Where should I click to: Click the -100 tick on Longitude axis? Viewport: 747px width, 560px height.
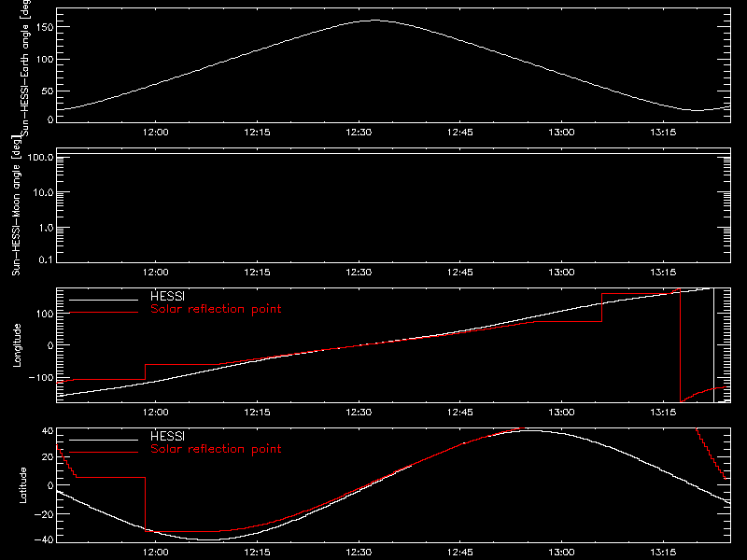point(41,377)
